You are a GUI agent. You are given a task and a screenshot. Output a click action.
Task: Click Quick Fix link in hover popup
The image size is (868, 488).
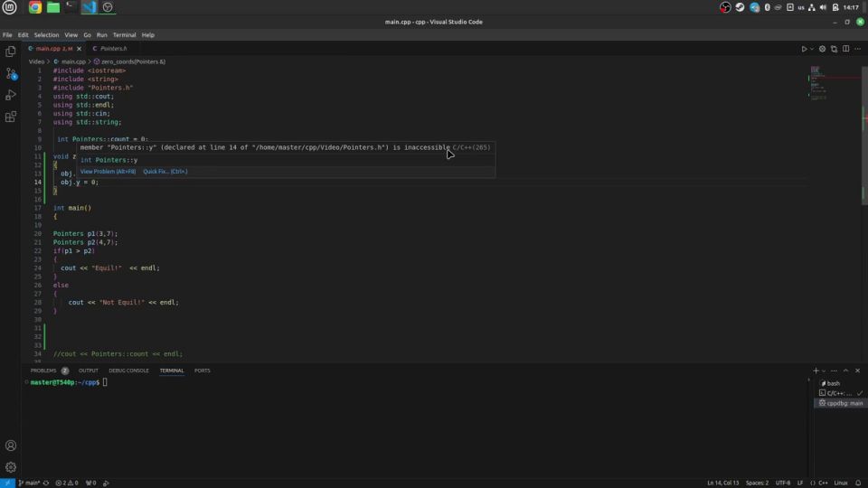[165, 172]
